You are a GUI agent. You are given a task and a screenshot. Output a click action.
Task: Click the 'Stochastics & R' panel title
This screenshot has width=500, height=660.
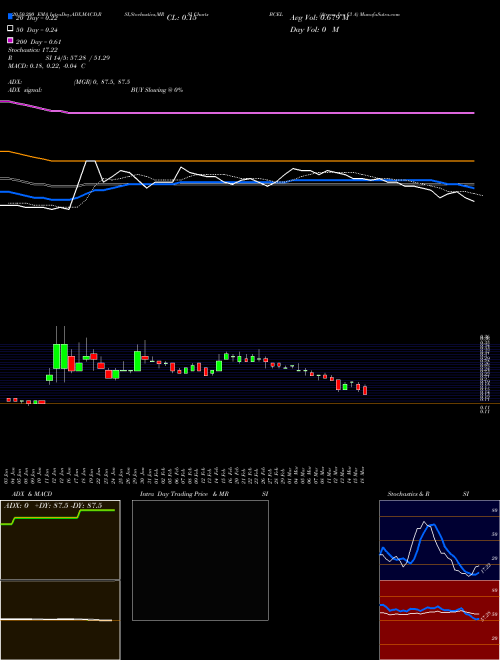(x=408, y=494)
